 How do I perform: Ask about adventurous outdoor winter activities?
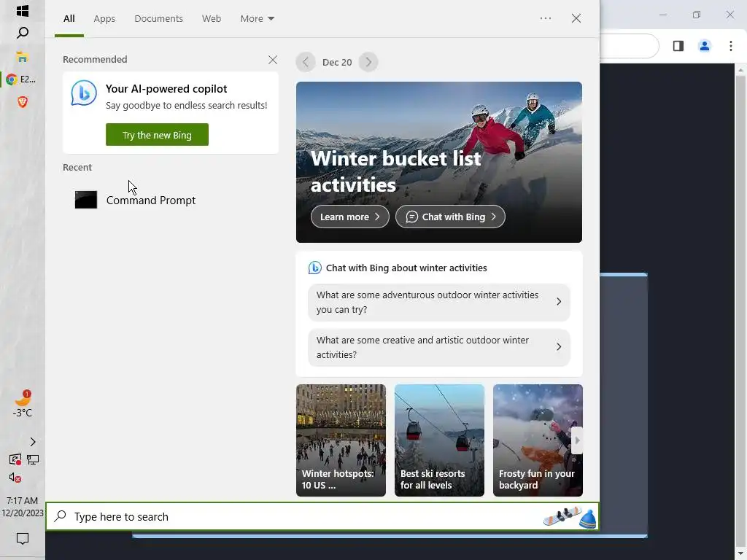[x=439, y=302]
